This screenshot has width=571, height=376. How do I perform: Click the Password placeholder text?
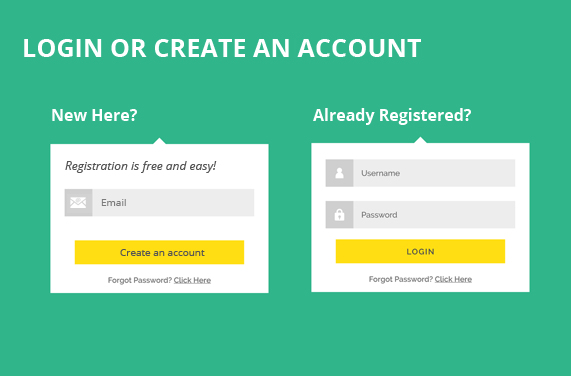379,215
